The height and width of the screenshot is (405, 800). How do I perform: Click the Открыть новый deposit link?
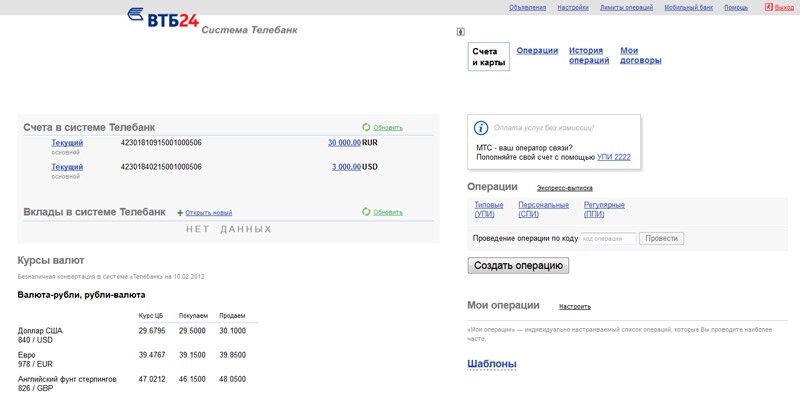[208, 213]
